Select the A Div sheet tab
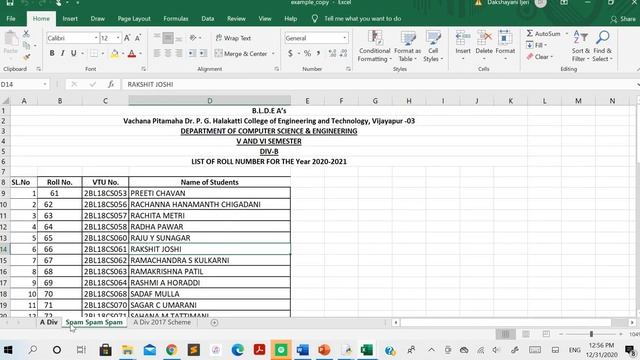This screenshot has height=360, width=640. (49, 322)
